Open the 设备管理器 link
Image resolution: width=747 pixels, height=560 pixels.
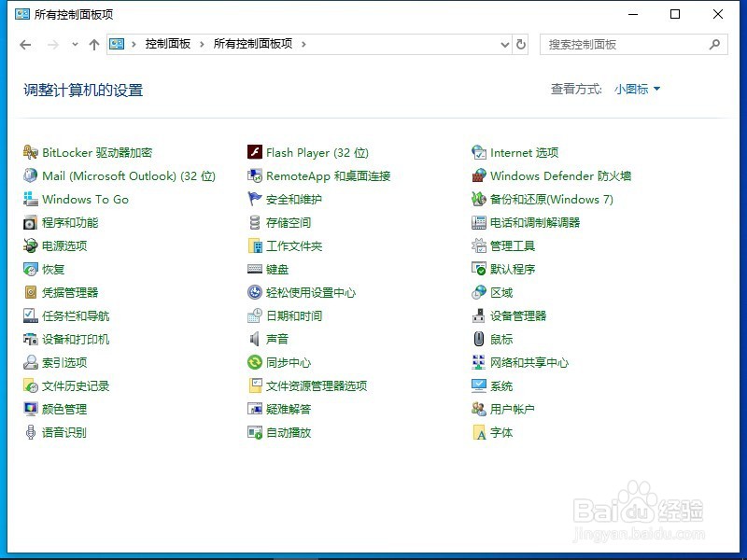(518, 315)
